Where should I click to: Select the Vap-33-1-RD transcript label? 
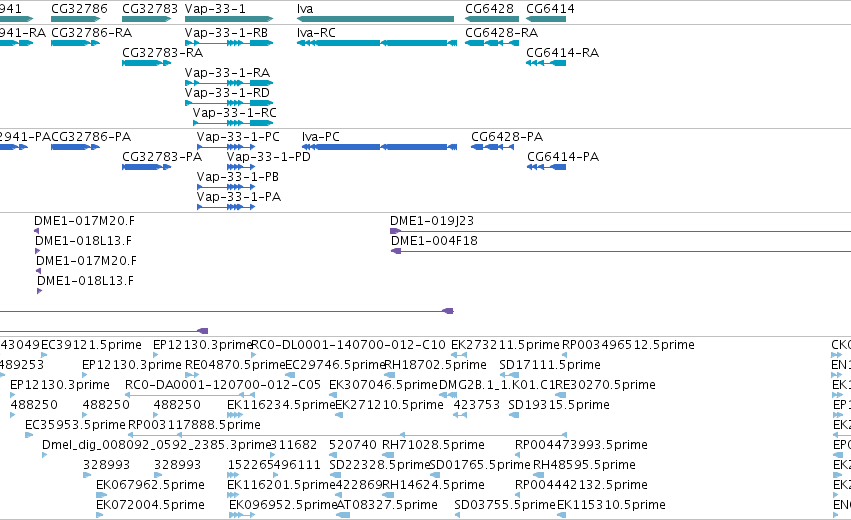click(x=227, y=93)
